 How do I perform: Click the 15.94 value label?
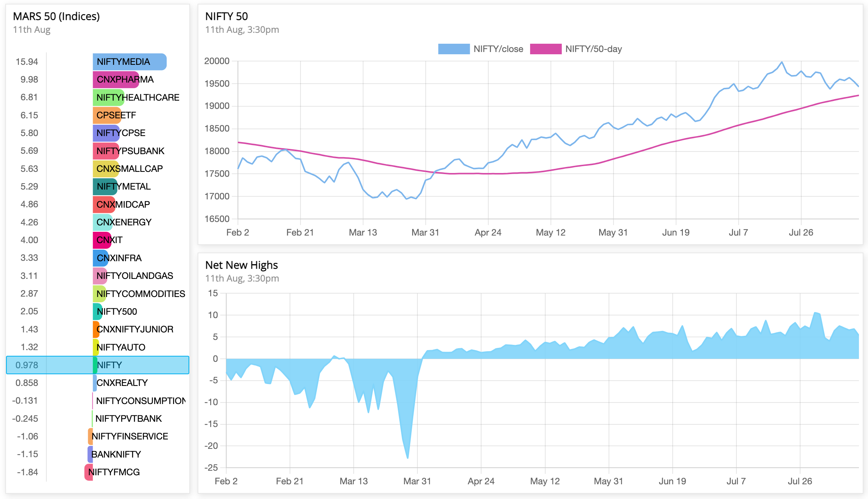27,62
